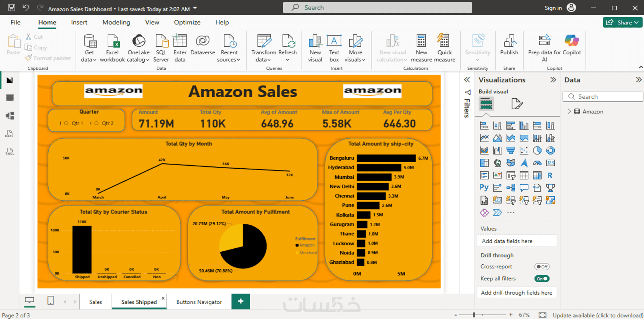The image size is (644, 319).
Task: Select the Donut chart visual
Action: click(x=550, y=150)
